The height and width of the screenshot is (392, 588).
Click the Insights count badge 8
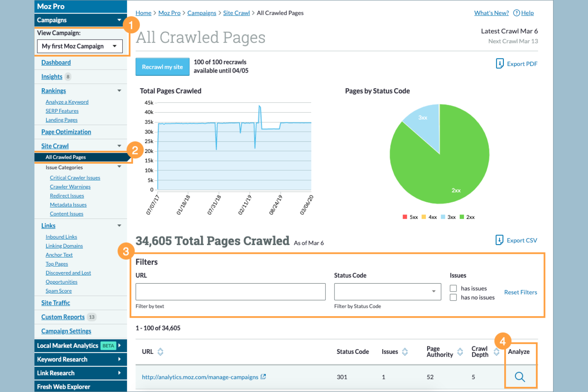[x=68, y=77]
